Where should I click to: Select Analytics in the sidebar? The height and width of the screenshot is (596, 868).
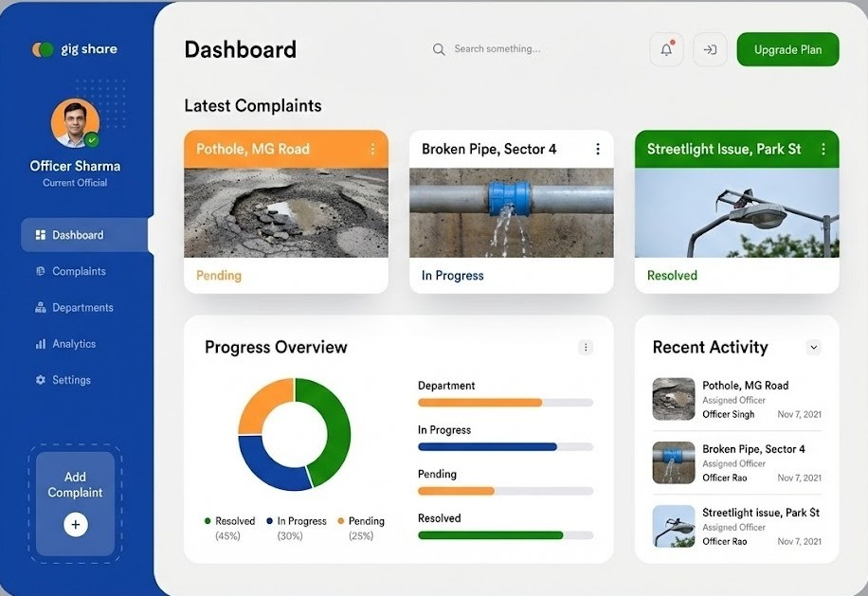click(x=74, y=344)
